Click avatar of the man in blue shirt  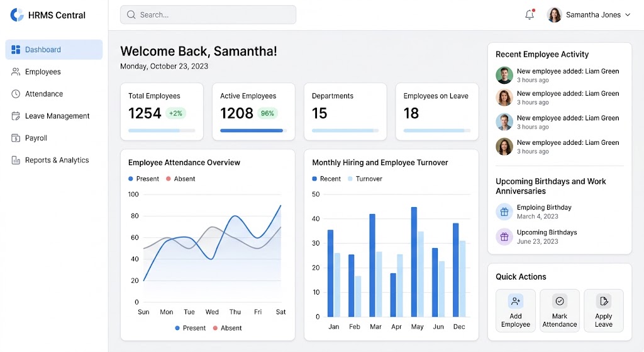pos(504,122)
